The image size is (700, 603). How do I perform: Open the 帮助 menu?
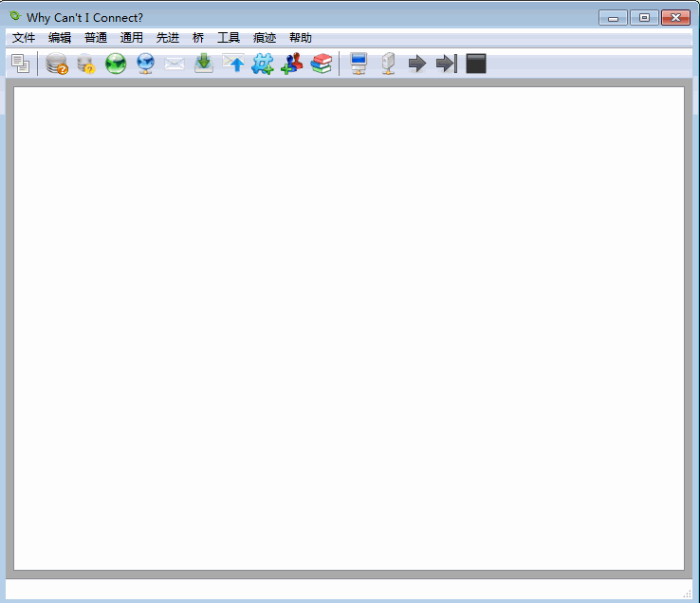(301, 38)
